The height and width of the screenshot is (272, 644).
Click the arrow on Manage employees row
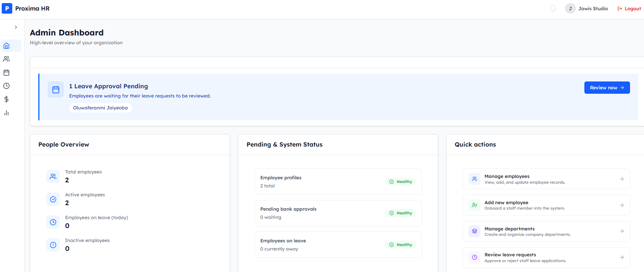tap(622, 179)
